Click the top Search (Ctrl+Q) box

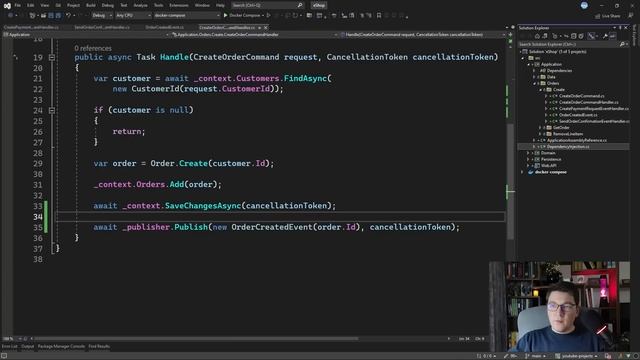(x=267, y=5)
